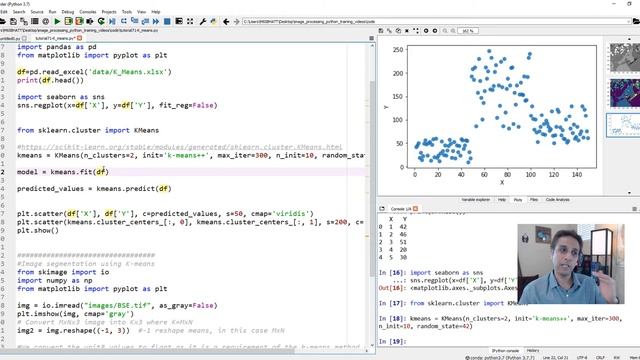This screenshot has width=640, height=360.
Task: Click the working directory path field
Action: (x=436, y=21)
